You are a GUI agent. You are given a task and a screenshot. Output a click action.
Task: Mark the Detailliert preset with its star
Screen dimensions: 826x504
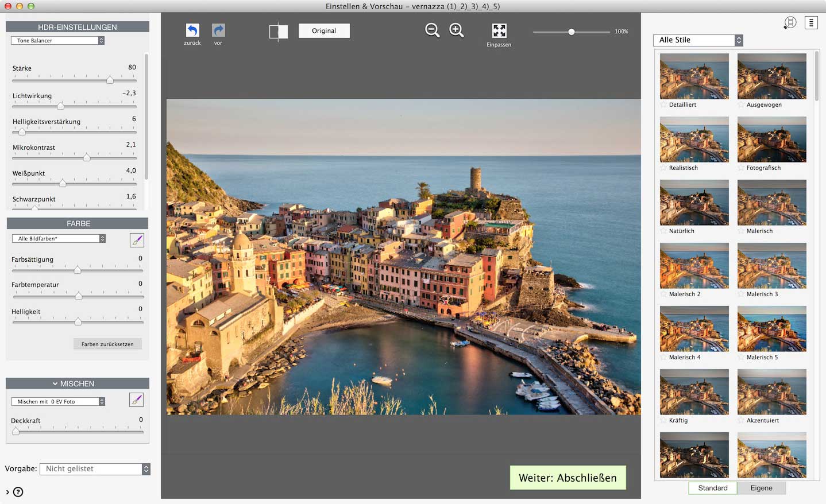click(664, 105)
